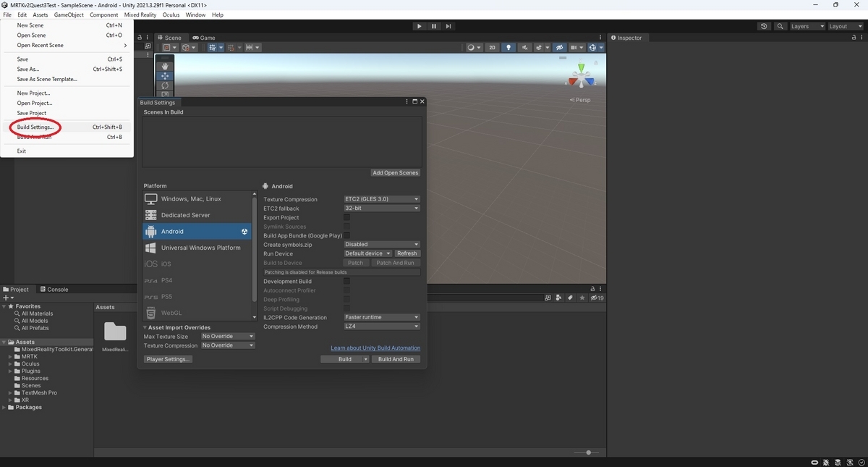Open Undo History icon in top toolbar
Image resolution: width=868 pixels, height=467 pixels.
[765, 26]
